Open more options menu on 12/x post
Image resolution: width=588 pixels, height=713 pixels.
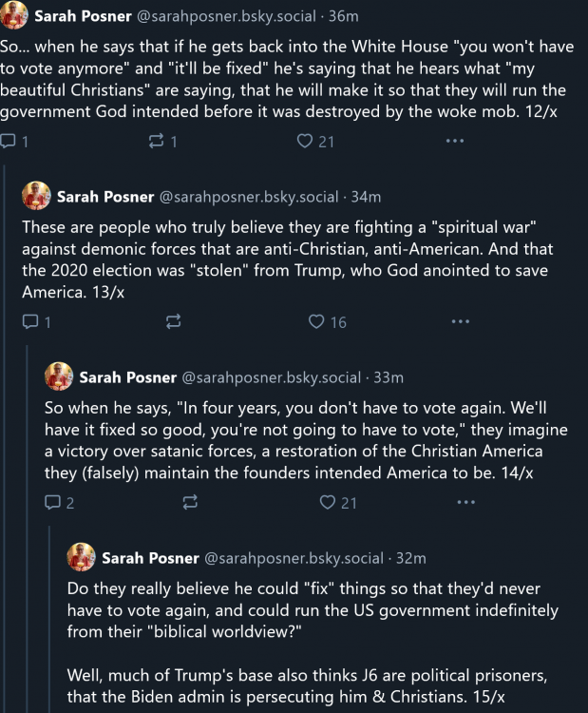point(455,142)
